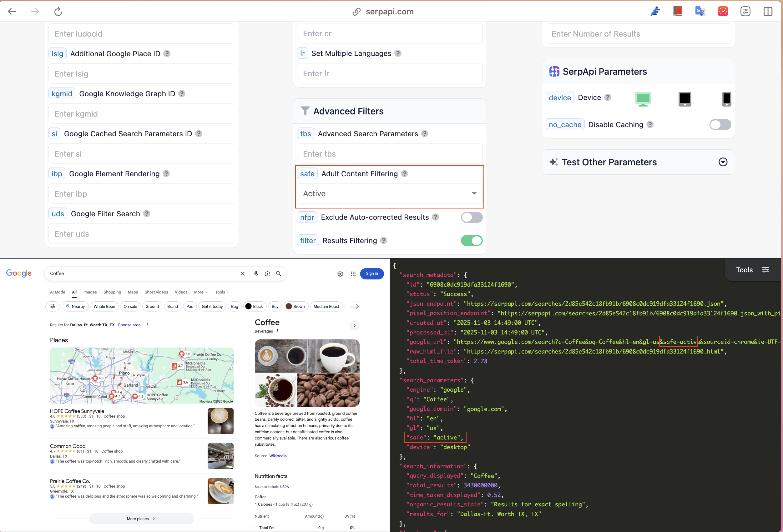This screenshot has height=532, width=783.
Task: Click help icon next to Adult Content Filtering
Action: point(404,174)
